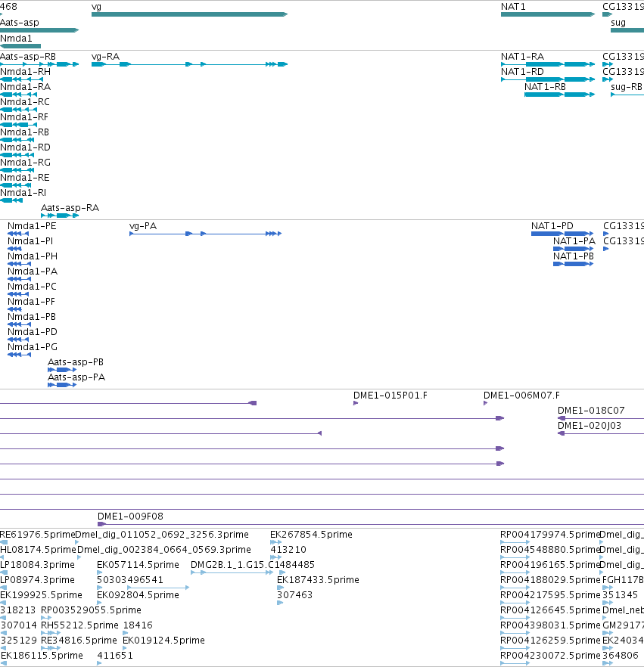Open the NAT1-RA transcript label
Screen dimensions: 644x667
(522, 57)
